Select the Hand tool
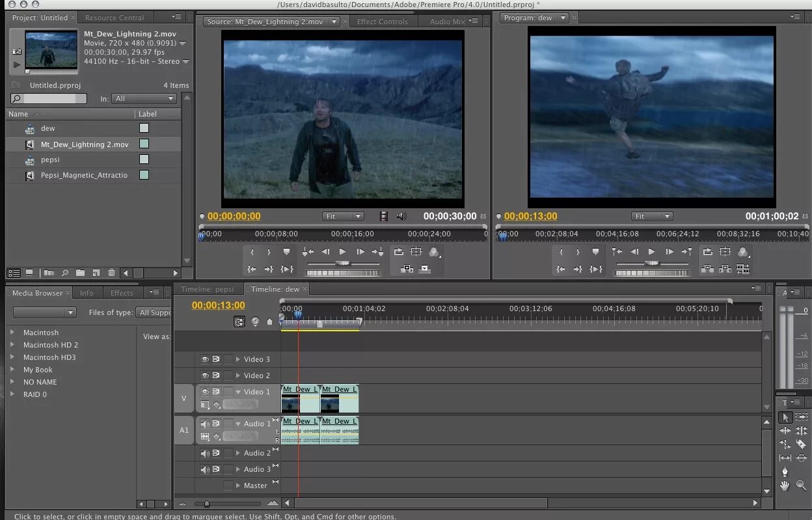Screen dimensions: 812x520 click(785, 486)
